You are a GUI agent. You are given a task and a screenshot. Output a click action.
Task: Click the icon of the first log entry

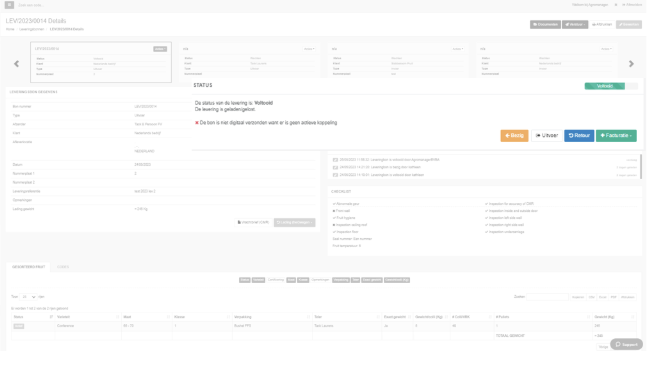coord(335,160)
